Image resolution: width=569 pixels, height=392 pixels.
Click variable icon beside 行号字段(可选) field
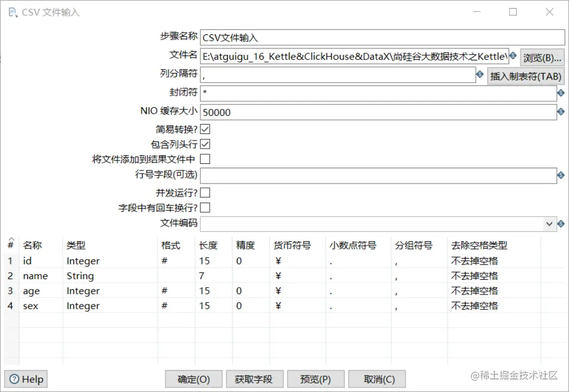(561, 175)
